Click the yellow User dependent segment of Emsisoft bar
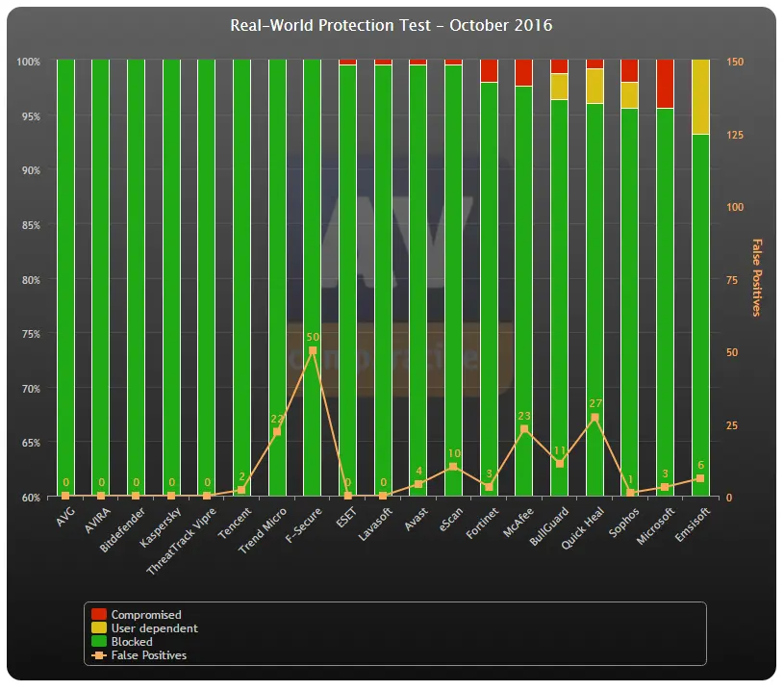This screenshot has height=691, width=784. [700, 97]
